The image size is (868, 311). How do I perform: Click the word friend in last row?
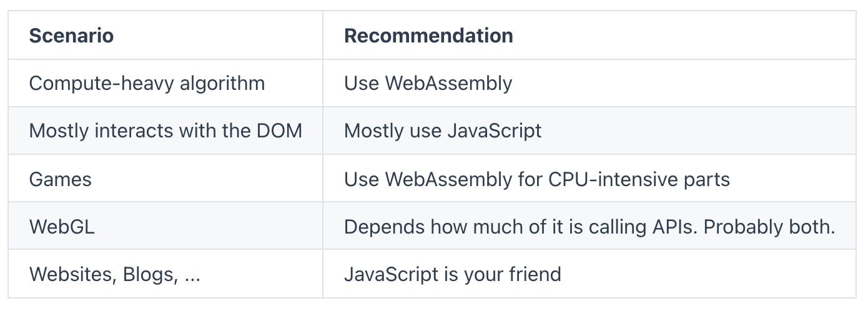coord(533,274)
